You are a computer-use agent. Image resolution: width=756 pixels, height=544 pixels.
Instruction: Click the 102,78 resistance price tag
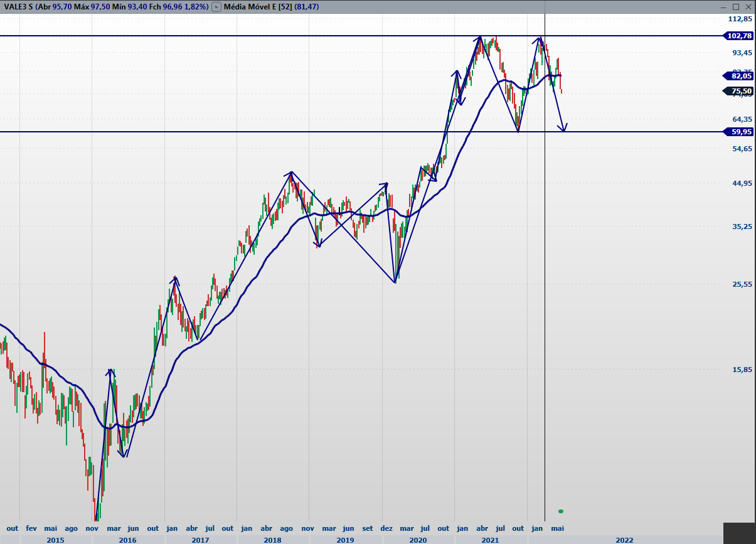tap(738, 36)
